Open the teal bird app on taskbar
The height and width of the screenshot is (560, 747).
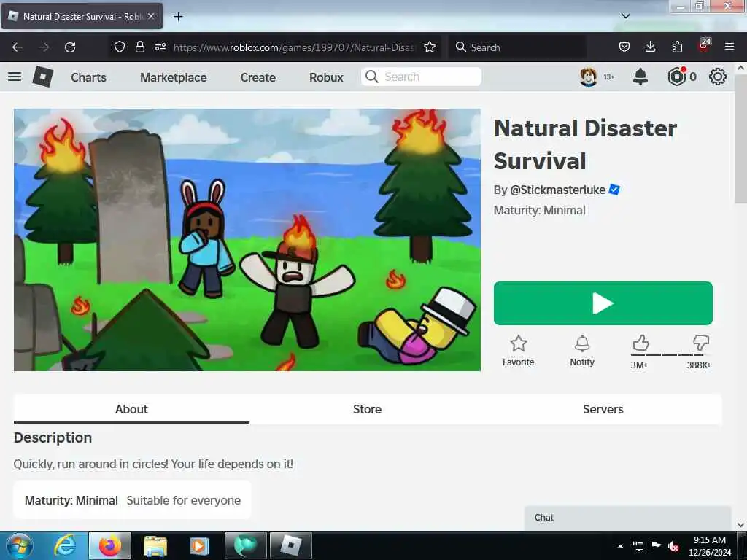pos(245,545)
